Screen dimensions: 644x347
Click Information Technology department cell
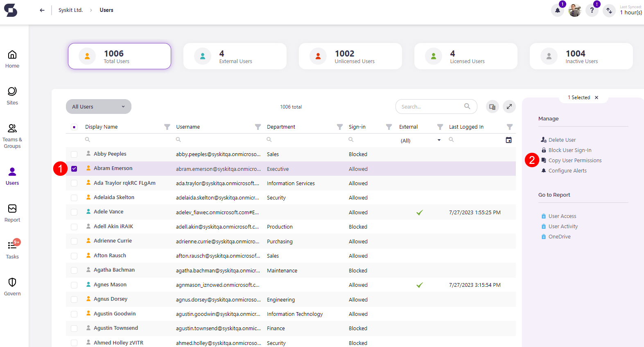(295, 314)
